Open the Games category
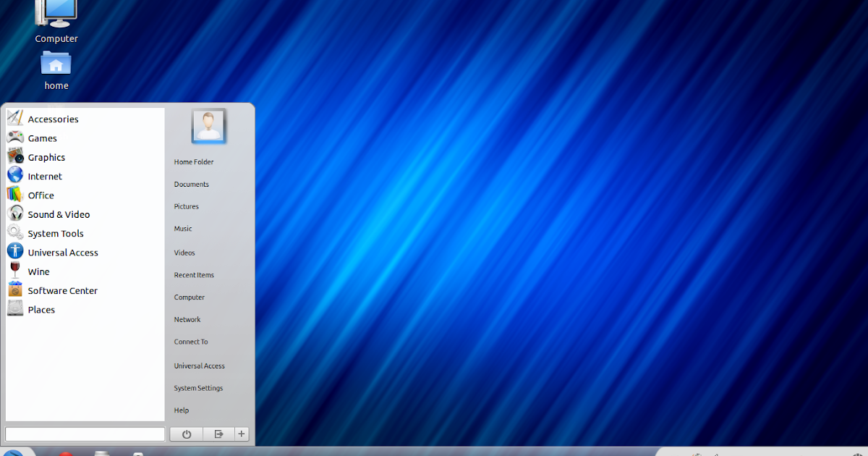The height and width of the screenshot is (456, 868). pos(42,138)
